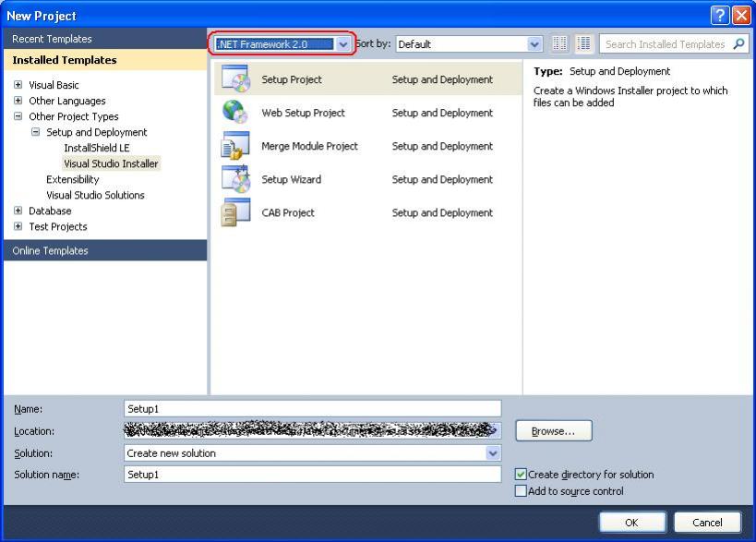Screen dimensions: 756x542
Task: Open the Sort by Default dropdown
Action: (534, 44)
